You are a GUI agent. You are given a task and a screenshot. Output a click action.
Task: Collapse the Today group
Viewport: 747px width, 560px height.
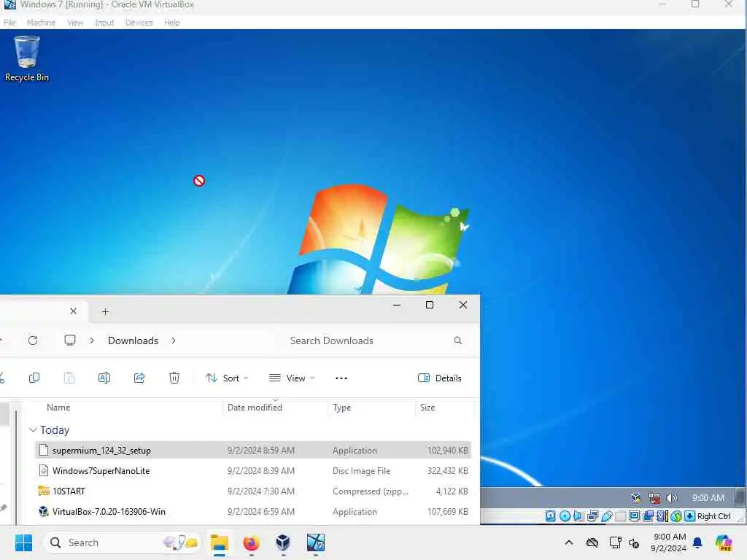coord(33,430)
